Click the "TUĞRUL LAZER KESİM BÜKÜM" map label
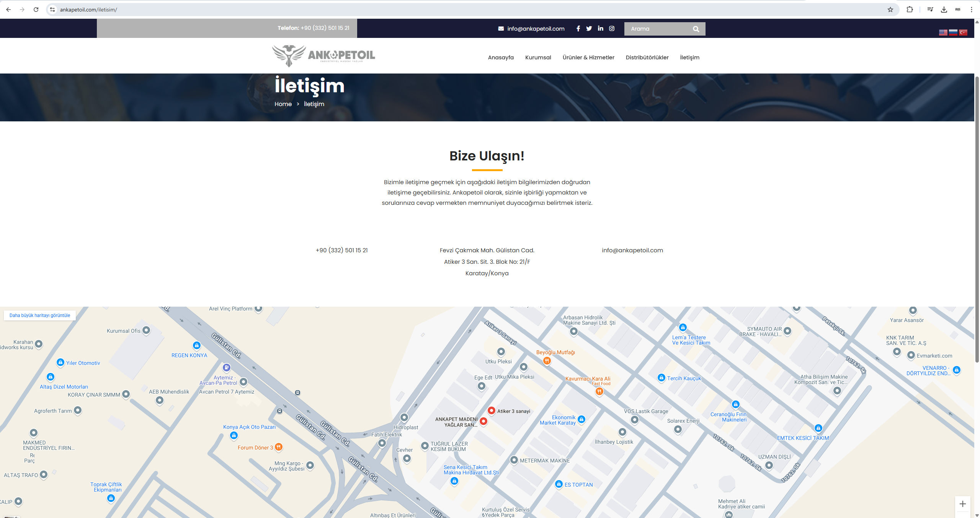Viewport: 980px width, 518px height. (449, 446)
